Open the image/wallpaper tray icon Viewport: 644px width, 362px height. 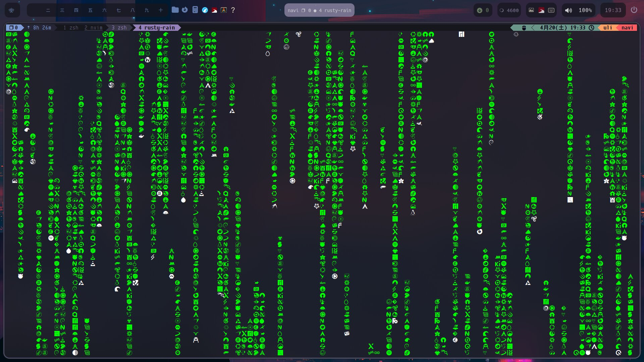(x=531, y=10)
